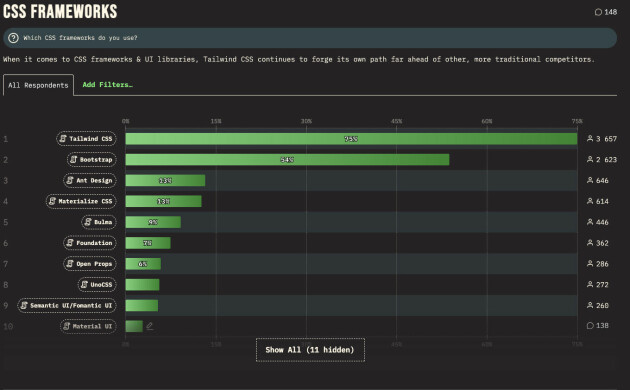Open the Bootstrap label chip

click(91, 159)
